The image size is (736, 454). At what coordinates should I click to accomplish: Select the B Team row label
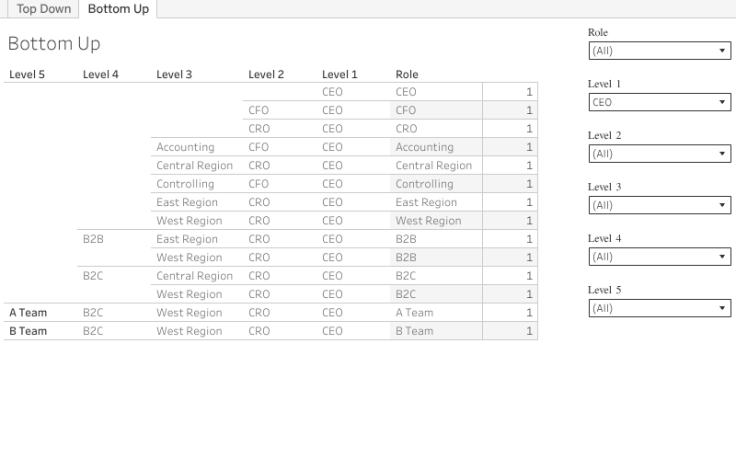click(x=28, y=331)
